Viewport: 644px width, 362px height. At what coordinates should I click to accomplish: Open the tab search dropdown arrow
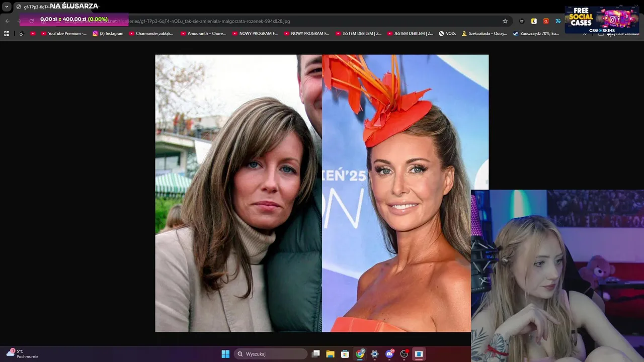click(x=7, y=7)
